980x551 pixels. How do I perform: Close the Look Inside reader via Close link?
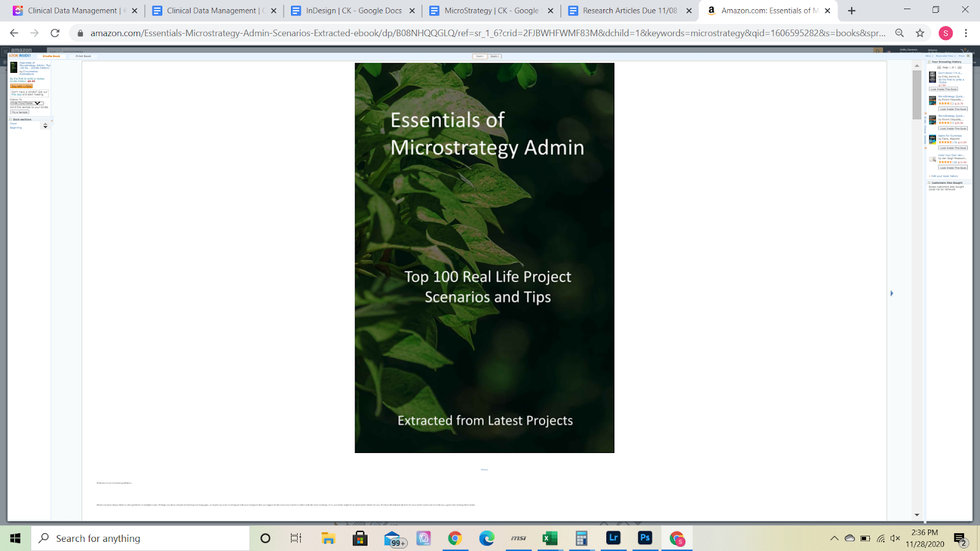pos(962,56)
